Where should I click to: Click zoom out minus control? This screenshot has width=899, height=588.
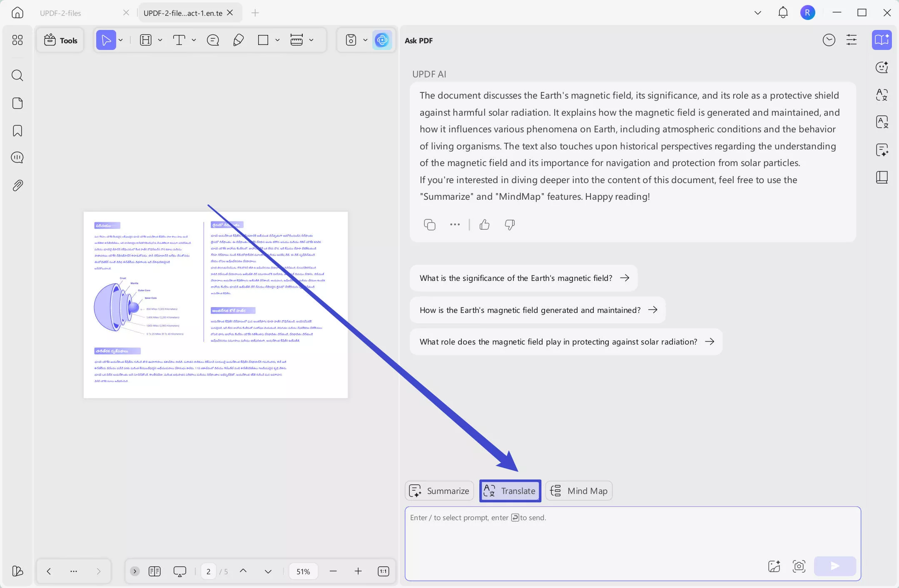(x=333, y=571)
